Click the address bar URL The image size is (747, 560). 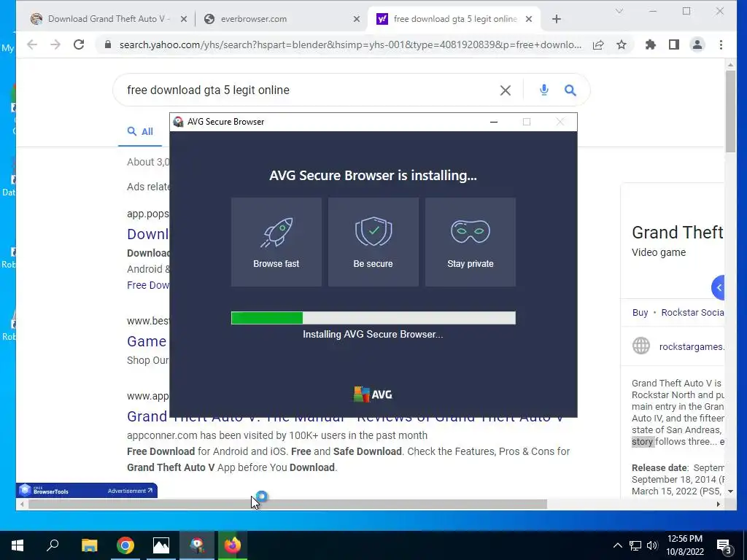click(x=350, y=44)
